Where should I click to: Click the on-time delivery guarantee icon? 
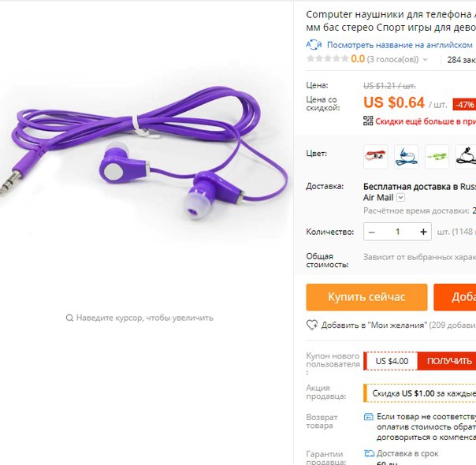(369, 453)
